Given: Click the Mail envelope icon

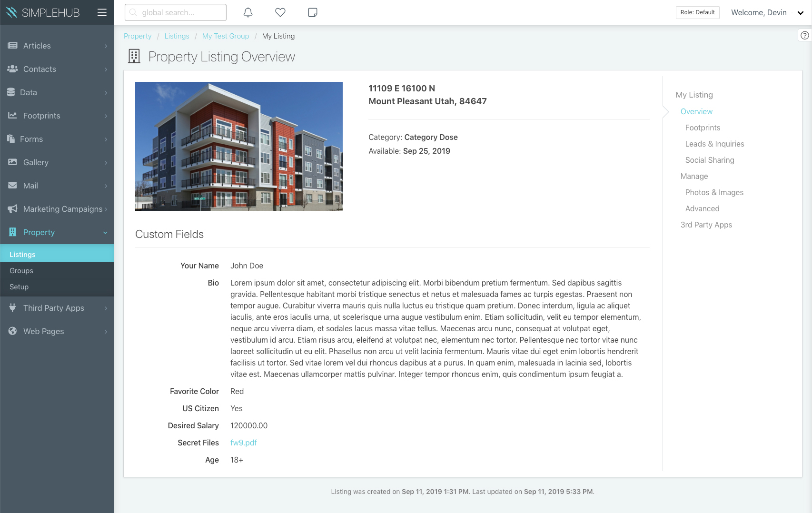Looking at the screenshot, I should [12, 186].
